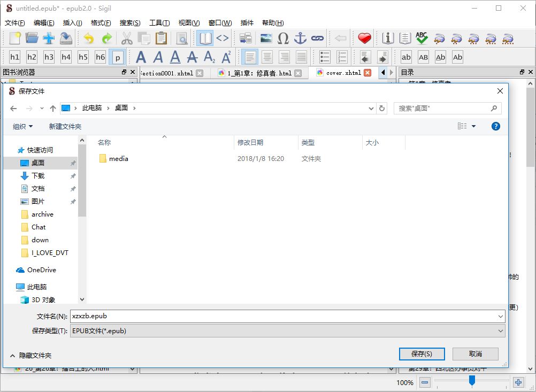Click the 保存(S) button
This screenshot has width=536, height=392.
pyautogui.click(x=422, y=353)
